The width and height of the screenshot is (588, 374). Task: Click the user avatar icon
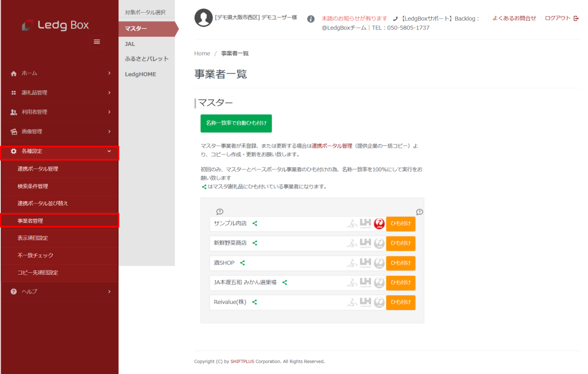point(203,18)
